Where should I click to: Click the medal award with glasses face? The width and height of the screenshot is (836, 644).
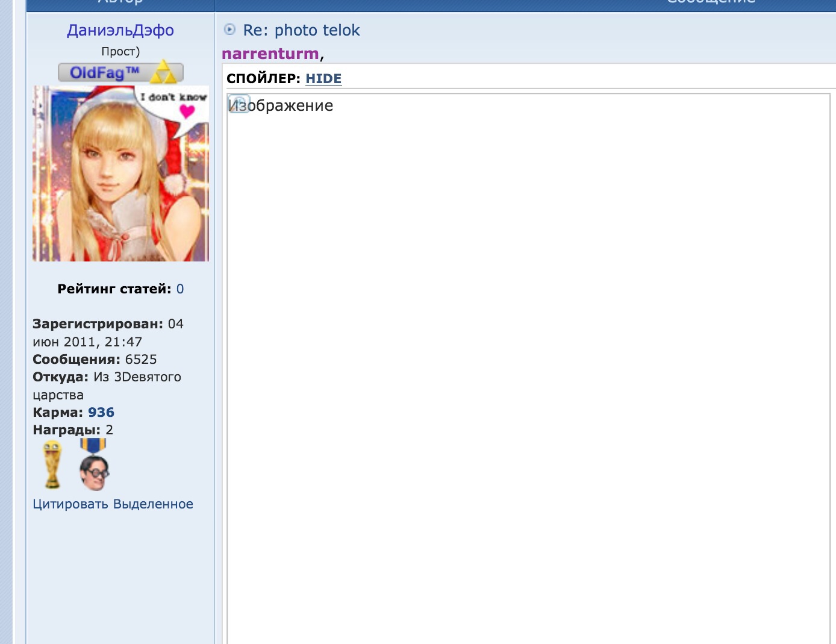click(x=93, y=464)
